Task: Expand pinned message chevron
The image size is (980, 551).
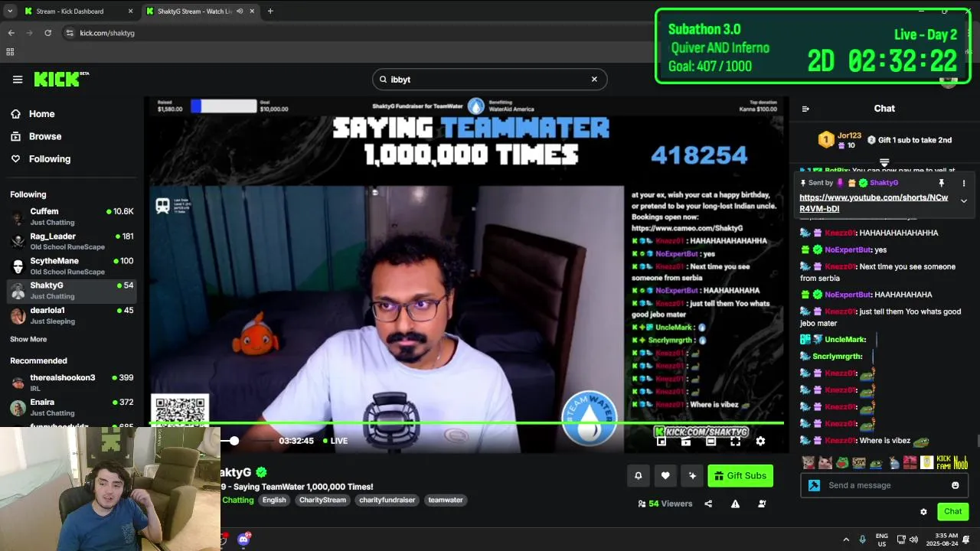Action: pos(964,201)
